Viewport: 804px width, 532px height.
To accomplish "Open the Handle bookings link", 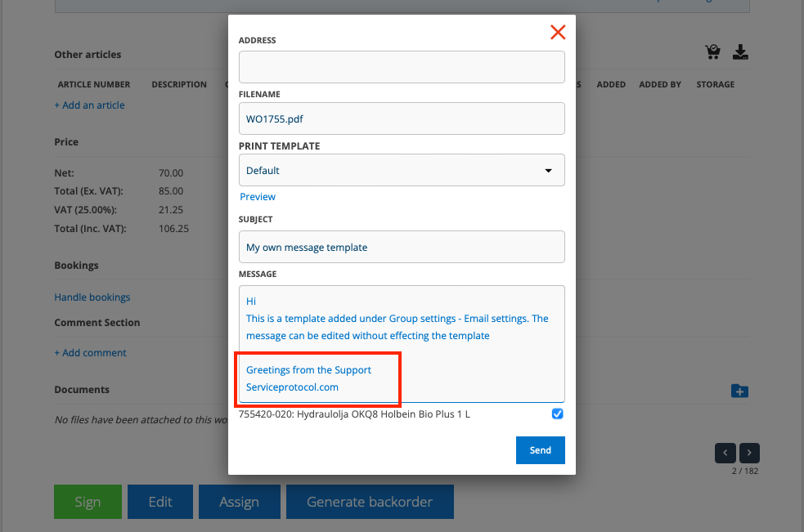I will click(92, 297).
